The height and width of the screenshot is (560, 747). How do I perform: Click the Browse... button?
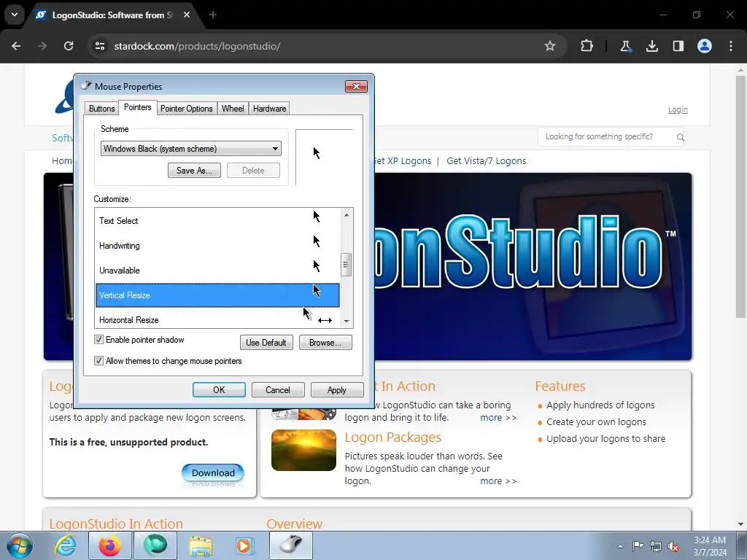[325, 343]
